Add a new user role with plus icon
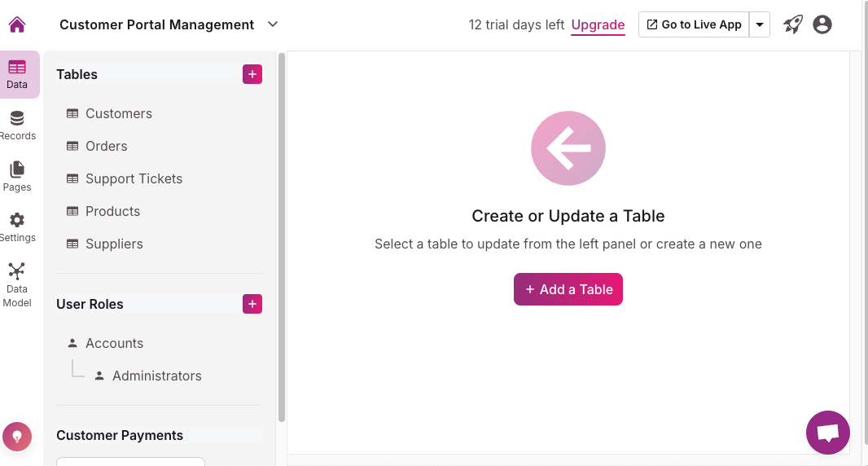The image size is (868, 466). click(x=252, y=304)
